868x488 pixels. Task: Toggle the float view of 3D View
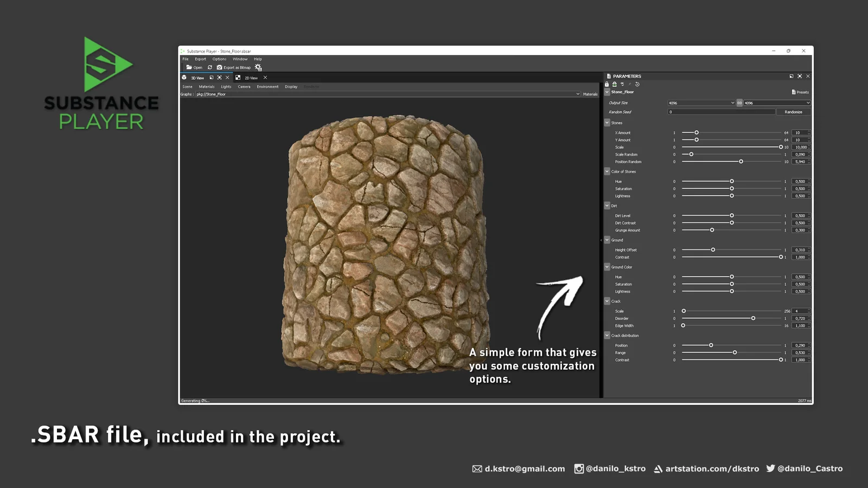[x=212, y=78]
